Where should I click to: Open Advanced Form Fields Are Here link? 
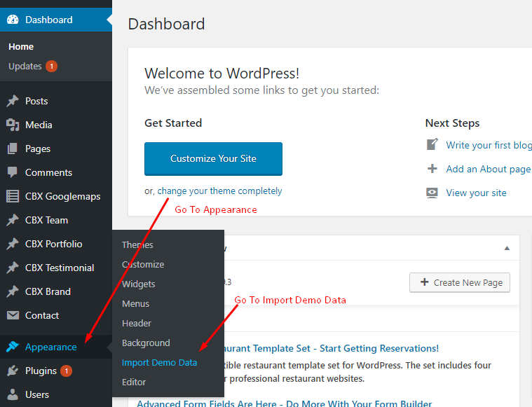click(x=285, y=403)
